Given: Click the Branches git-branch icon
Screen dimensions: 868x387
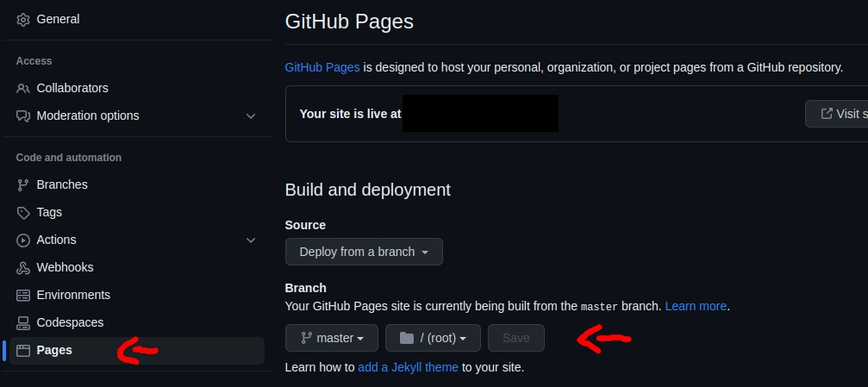Looking at the screenshot, I should point(23,185).
